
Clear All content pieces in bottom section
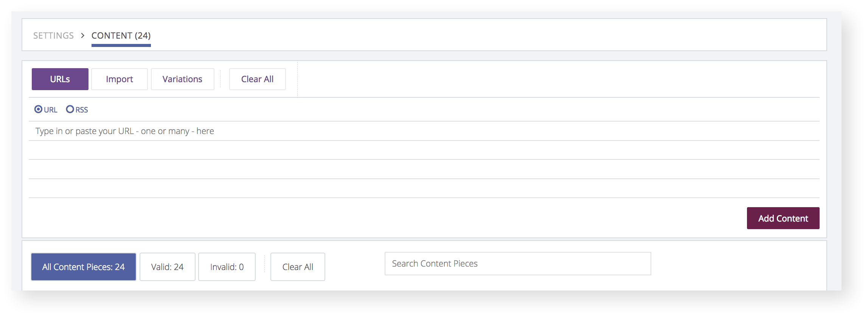pyautogui.click(x=297, y=267)
